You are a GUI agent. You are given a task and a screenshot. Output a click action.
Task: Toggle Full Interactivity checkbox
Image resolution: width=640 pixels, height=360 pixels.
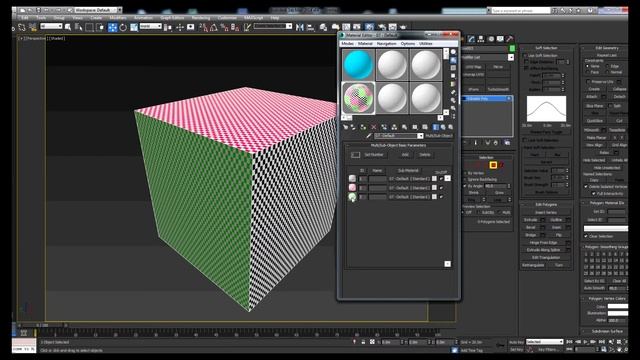(x=594, y=193)
